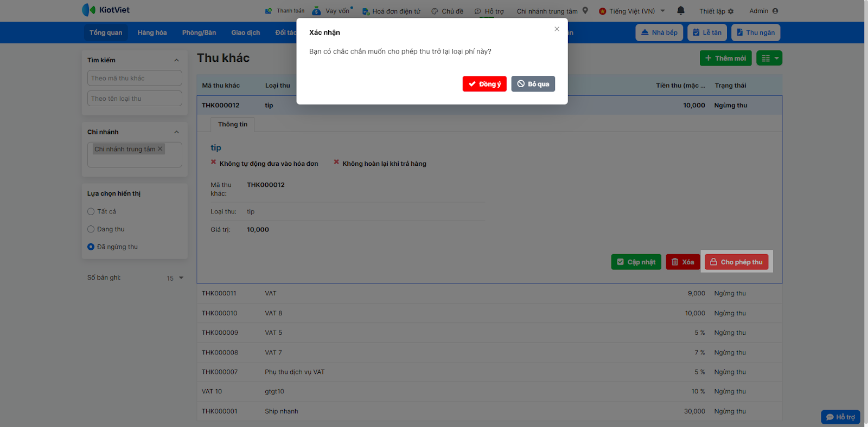The height and width of the screenshot is (427, 868).
Task: Open Vay vốn loan icon
Action: pos(316,11)
